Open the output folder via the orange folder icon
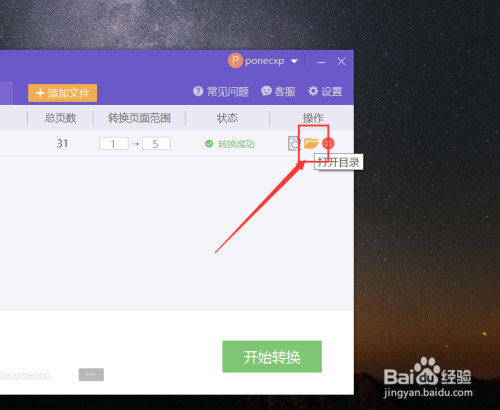The height and width of the screenshot is (410, 500). pos(311,143)
